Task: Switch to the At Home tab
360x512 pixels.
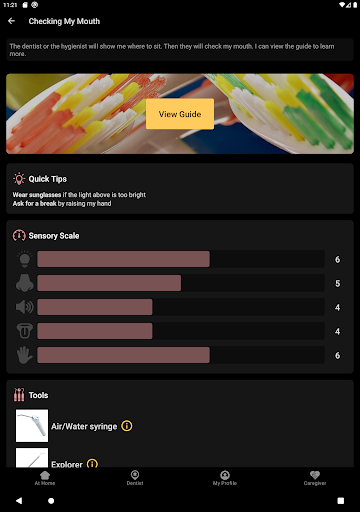Action: (45, 478)
